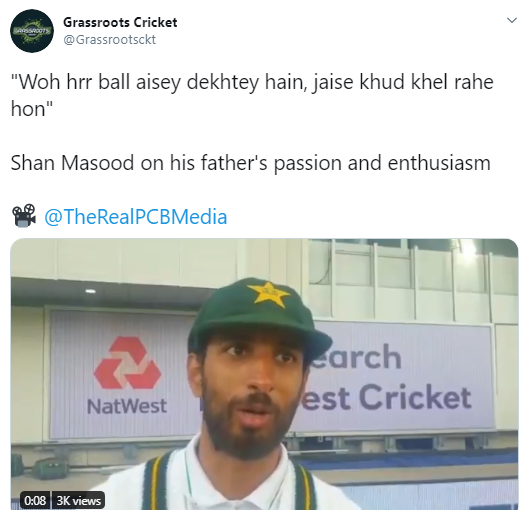Select the quoted "Woh hrr ball" tweet line

click(252, 95)
